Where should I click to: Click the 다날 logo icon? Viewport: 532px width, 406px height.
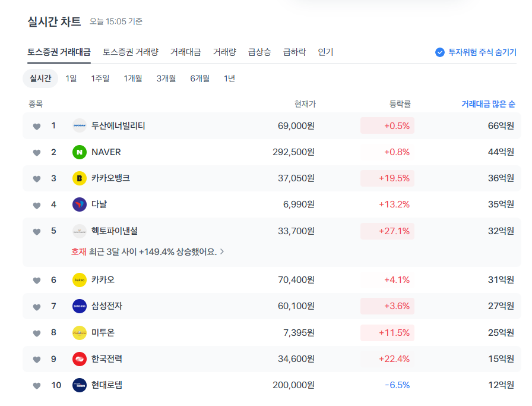coord(80,204)
